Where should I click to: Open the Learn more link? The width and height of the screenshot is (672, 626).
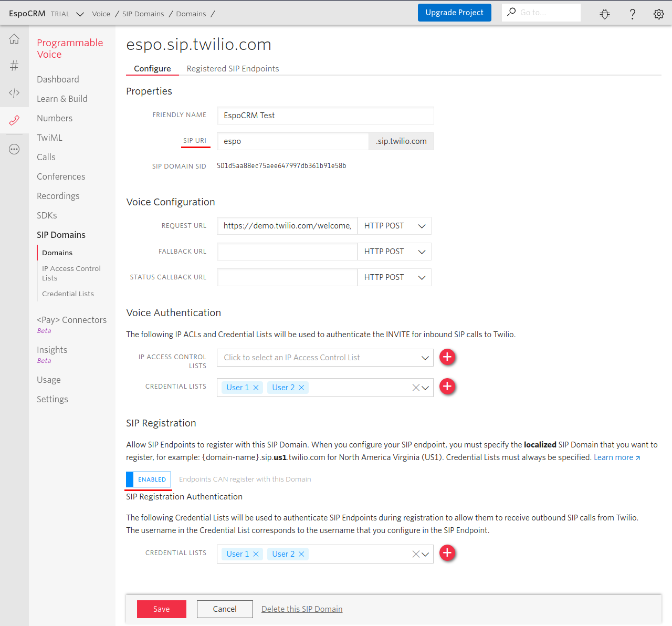pyautogui.click(x=613, y=457)
